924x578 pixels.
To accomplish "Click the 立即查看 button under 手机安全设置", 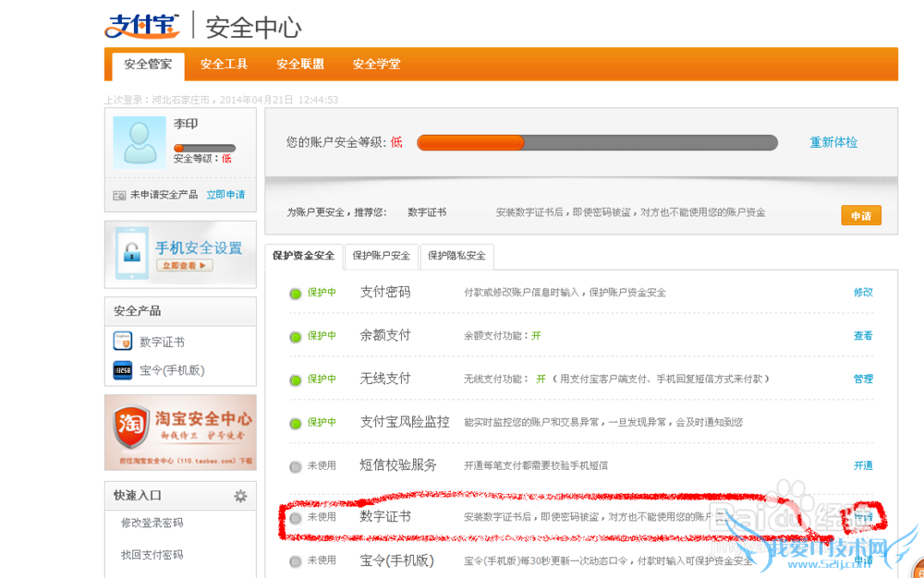I will click(x=185, y=266).
